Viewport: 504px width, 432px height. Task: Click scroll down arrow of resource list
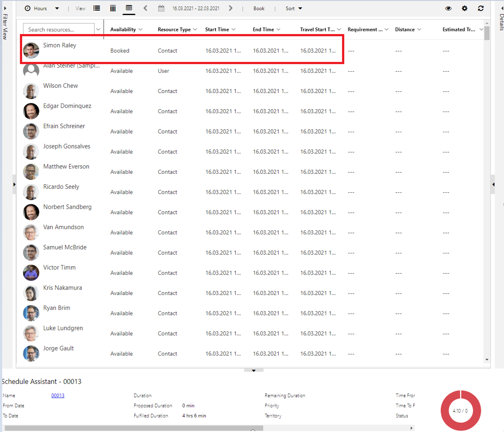tap(487, 360)
